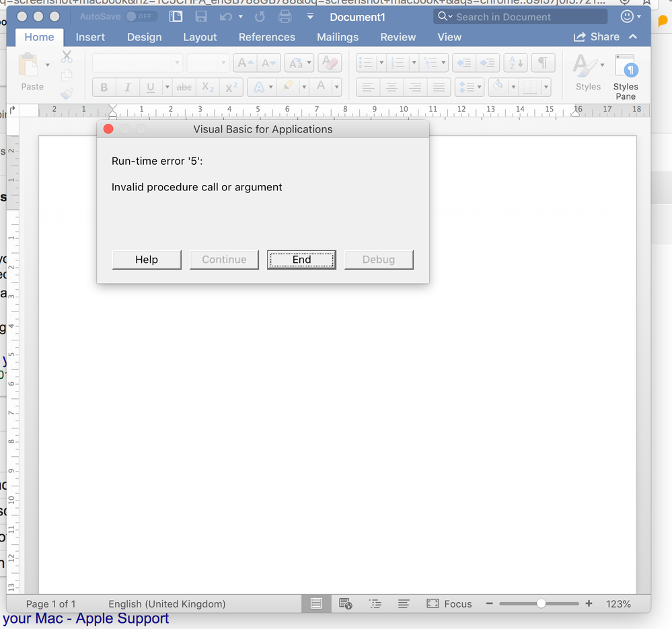Viewport: 672px width, 629px height.
Task: Switch to the Mailings ribbon tab
Action: [337, 37]
